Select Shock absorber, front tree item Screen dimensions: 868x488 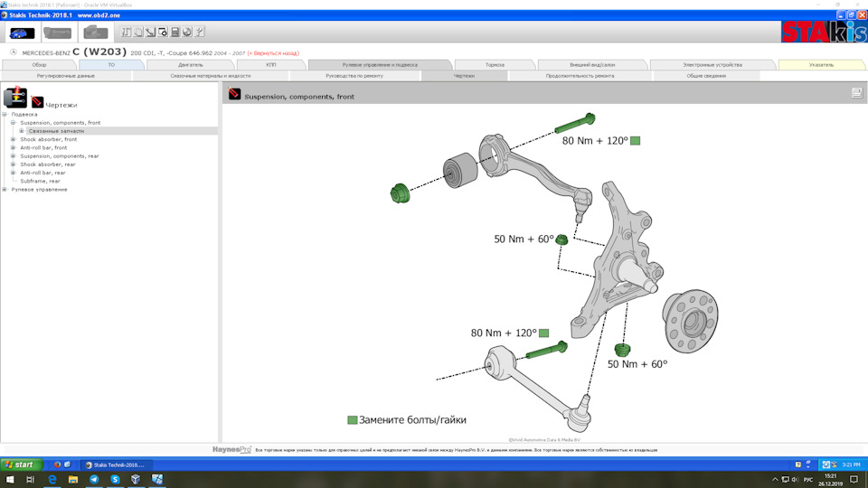[49, 139]
